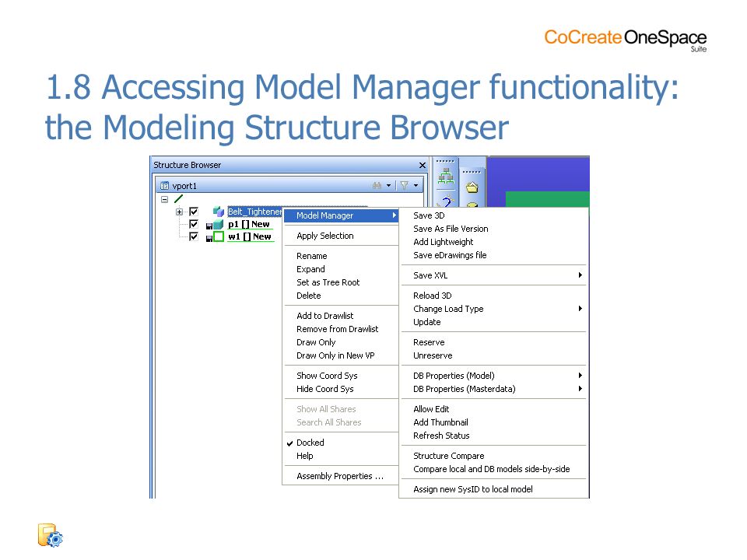Select the Belt_Tightener tree item
This screenshot has height=560, width=747.
point(255,212)
